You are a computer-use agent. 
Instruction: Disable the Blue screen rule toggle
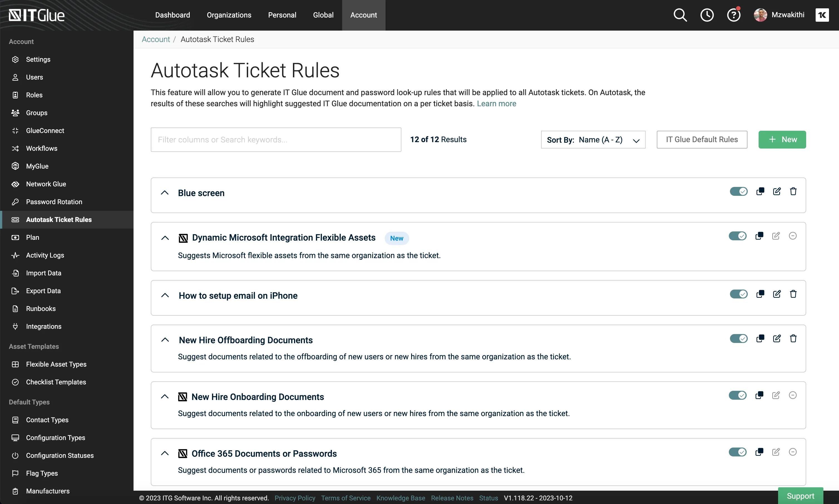click(739, 192)
